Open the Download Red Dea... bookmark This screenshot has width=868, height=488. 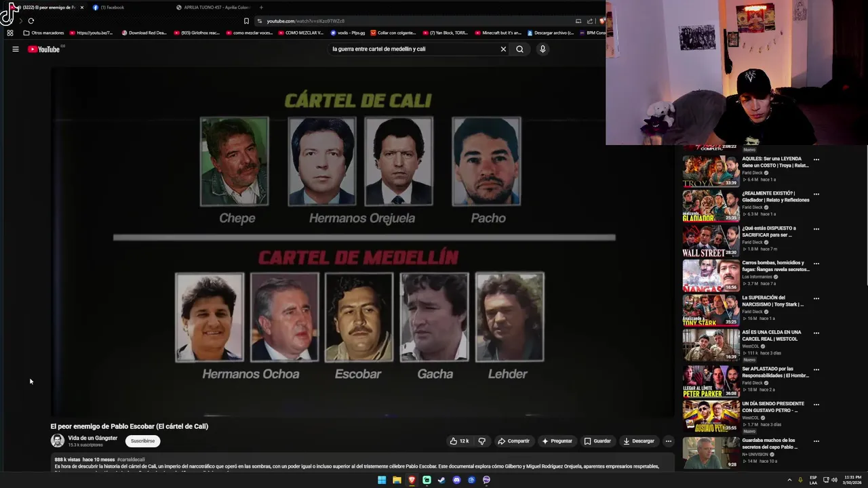[144, 33]
